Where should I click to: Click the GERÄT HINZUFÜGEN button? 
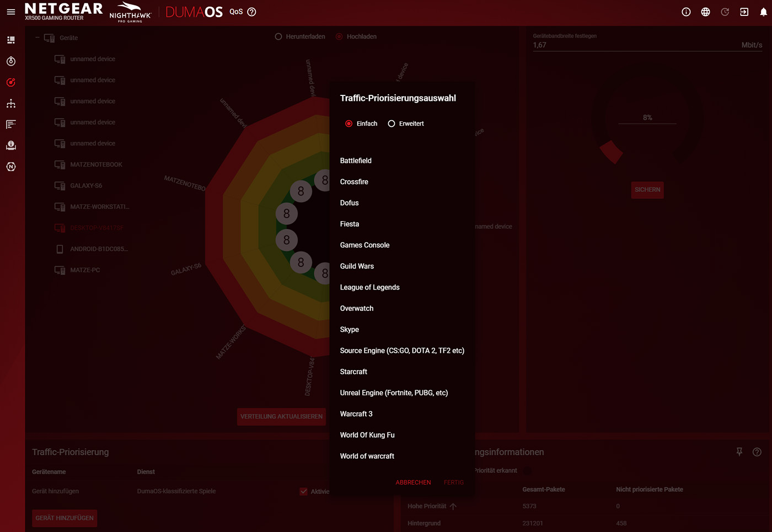tap(65, 518)
